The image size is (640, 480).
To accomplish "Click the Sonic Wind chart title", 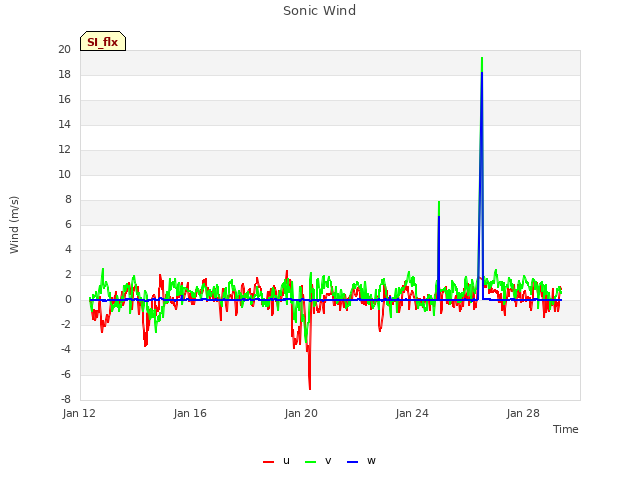I will tap(320, 11).
